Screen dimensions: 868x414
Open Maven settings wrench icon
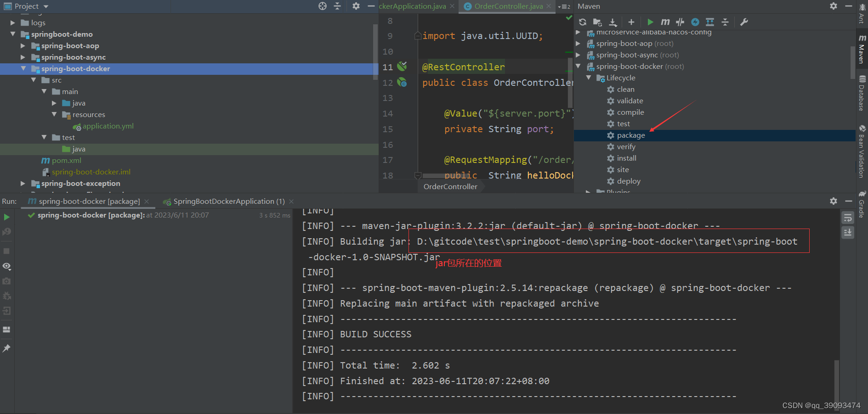click(744, 22)
